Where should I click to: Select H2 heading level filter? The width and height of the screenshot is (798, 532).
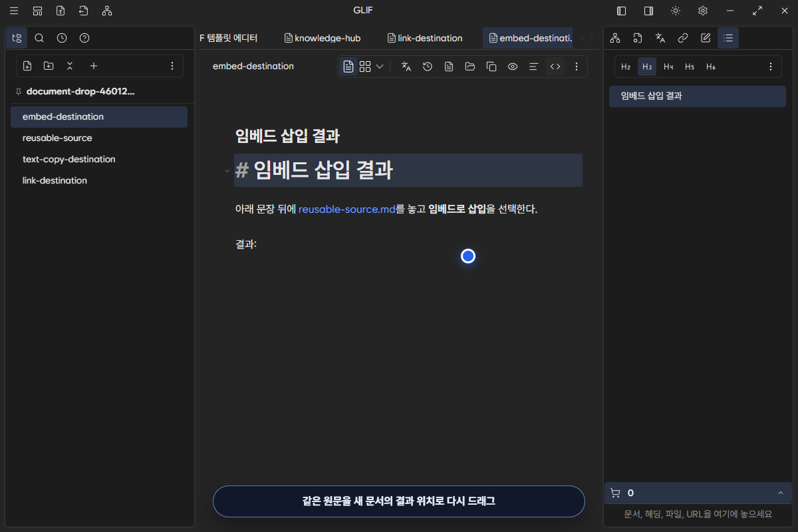pyautogui.click(x=626, y=66)
